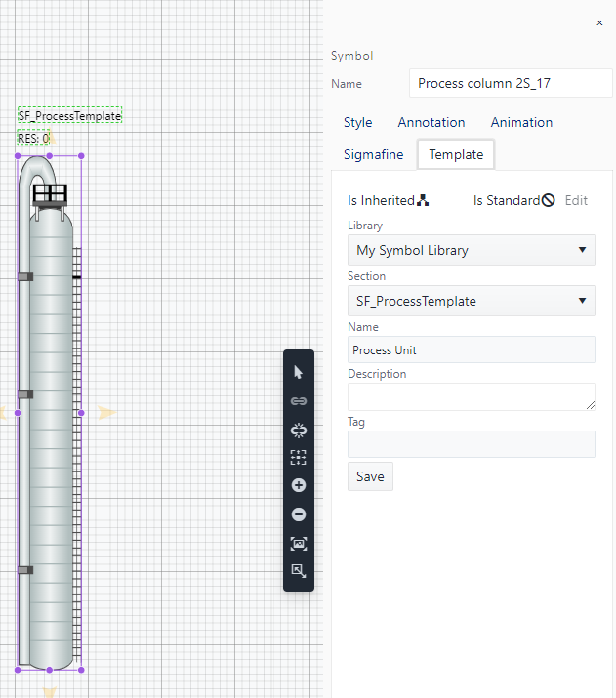The image size is (616, 698).
Task: Go to the Animation tab
Action: pyautogui.click(x=521, y=122)
